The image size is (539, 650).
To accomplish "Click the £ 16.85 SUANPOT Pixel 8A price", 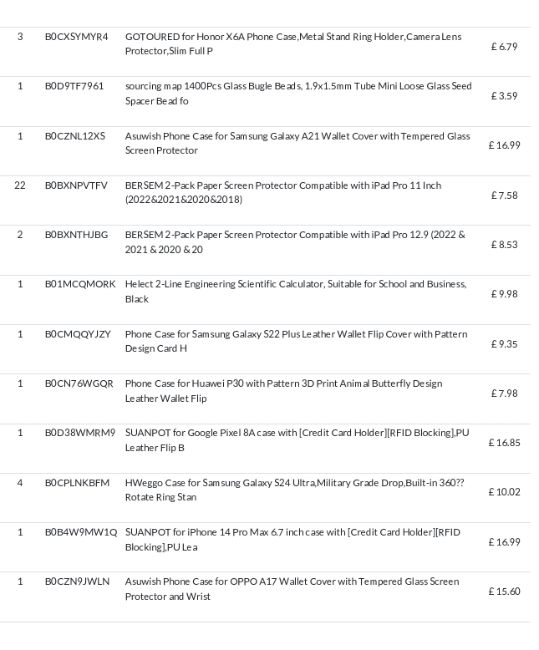I will (504, 443).
